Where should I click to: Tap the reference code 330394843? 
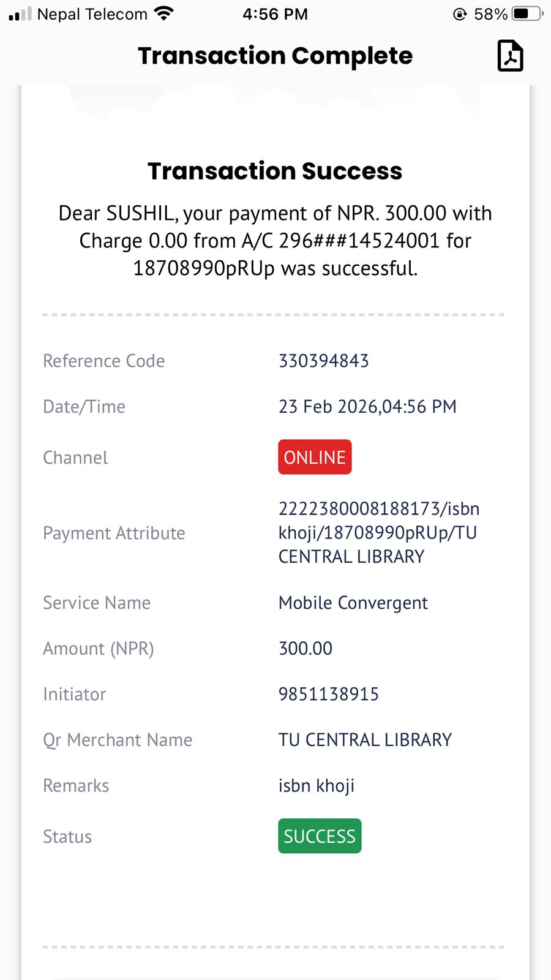click(x=323, y=361)
